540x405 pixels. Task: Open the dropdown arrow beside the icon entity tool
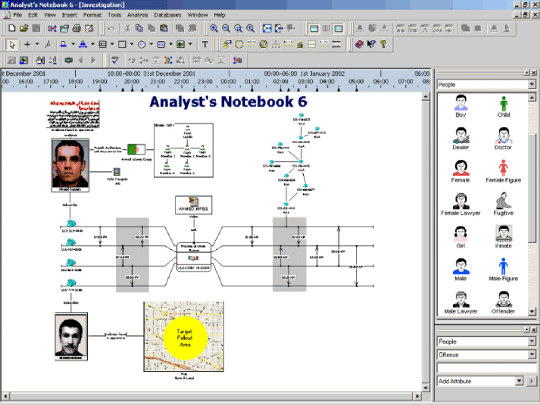(73, 44)
